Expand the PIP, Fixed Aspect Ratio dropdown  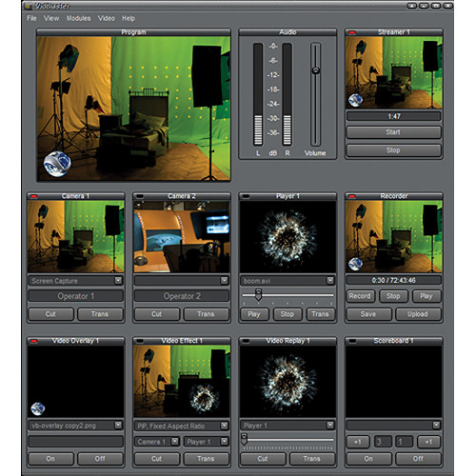tap(225, 426)
